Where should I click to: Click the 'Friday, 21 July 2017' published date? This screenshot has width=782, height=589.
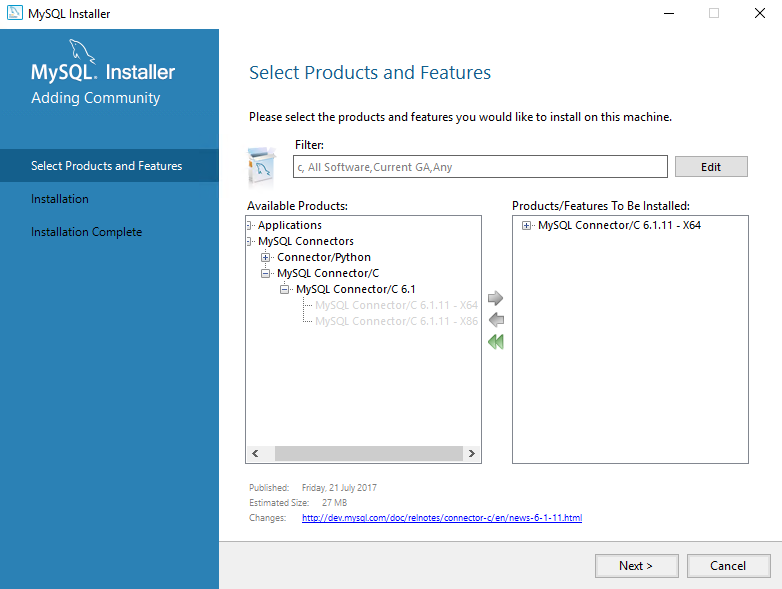coord(339,488)
